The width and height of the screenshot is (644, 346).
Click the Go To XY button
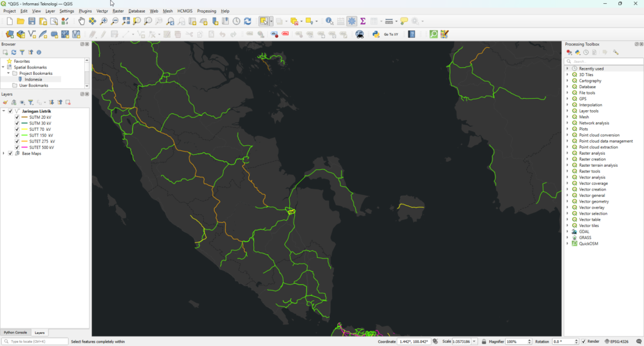point(391,34)
